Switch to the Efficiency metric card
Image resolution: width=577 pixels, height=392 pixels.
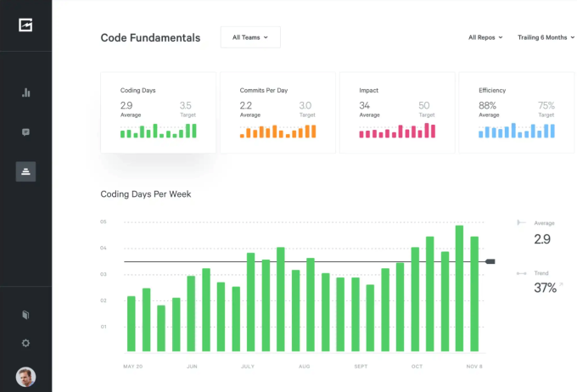[515, 112]
